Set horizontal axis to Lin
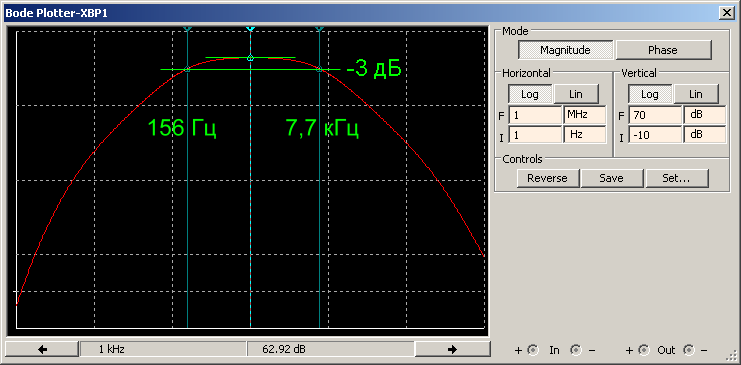 click(x=576, y=94)
